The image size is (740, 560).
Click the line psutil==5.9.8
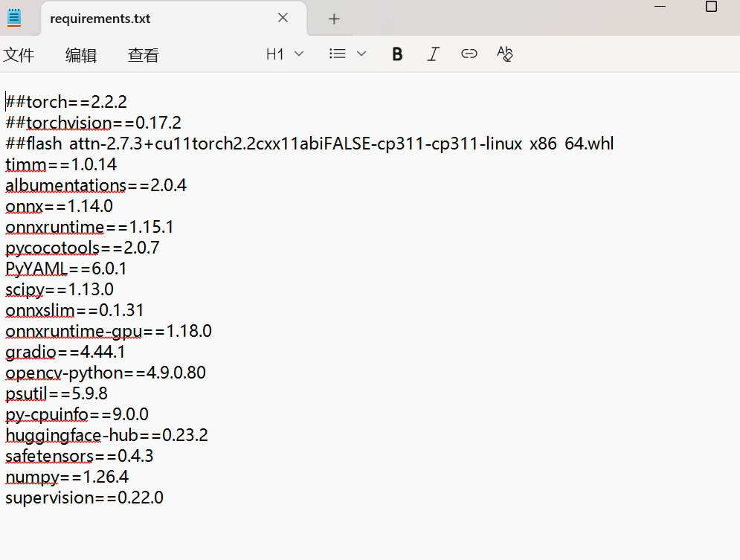(57, 393)
